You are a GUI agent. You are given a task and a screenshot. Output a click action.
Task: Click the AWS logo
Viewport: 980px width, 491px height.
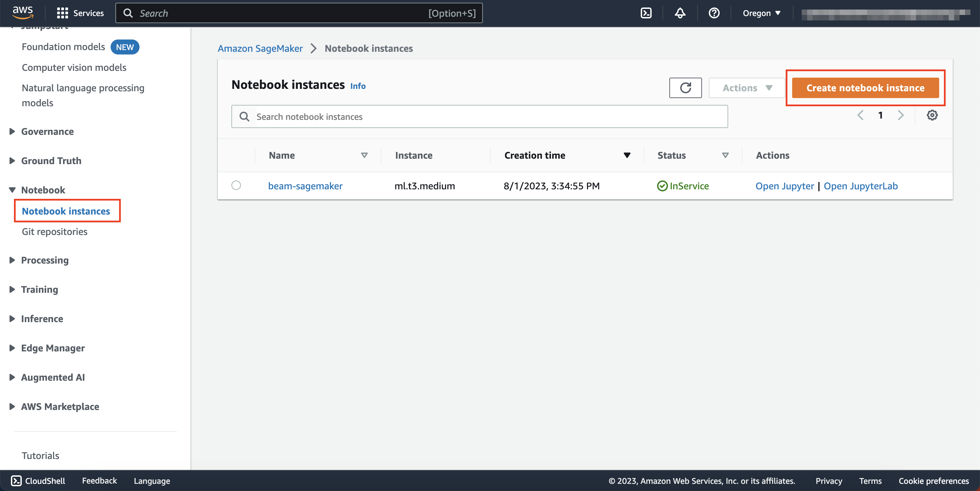pos(22,12)
